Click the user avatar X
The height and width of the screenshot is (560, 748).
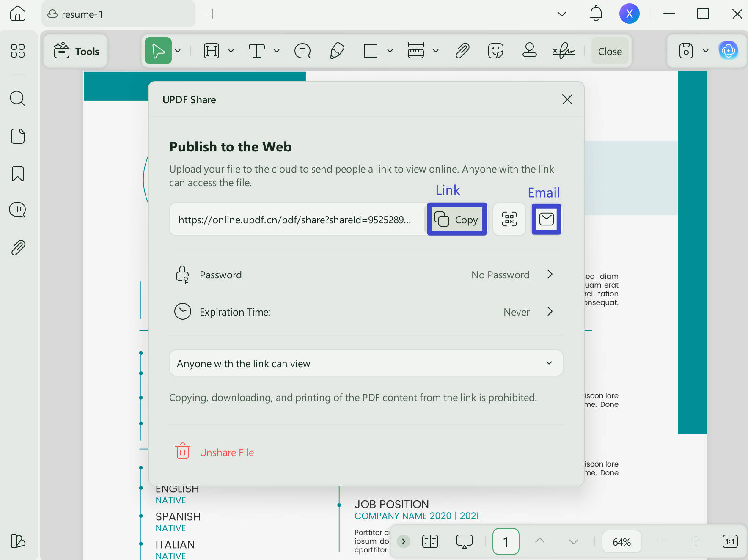pos(629,14)
